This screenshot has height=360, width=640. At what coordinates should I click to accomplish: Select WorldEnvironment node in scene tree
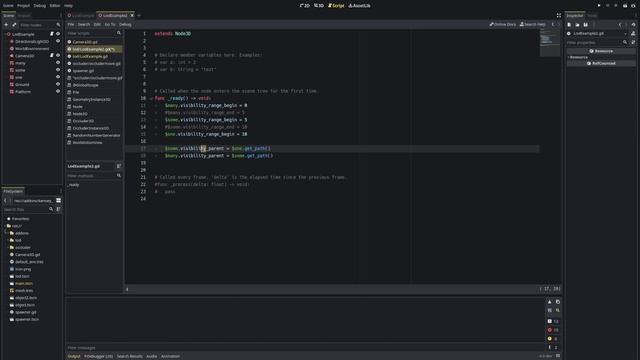(x=32, y=49)
